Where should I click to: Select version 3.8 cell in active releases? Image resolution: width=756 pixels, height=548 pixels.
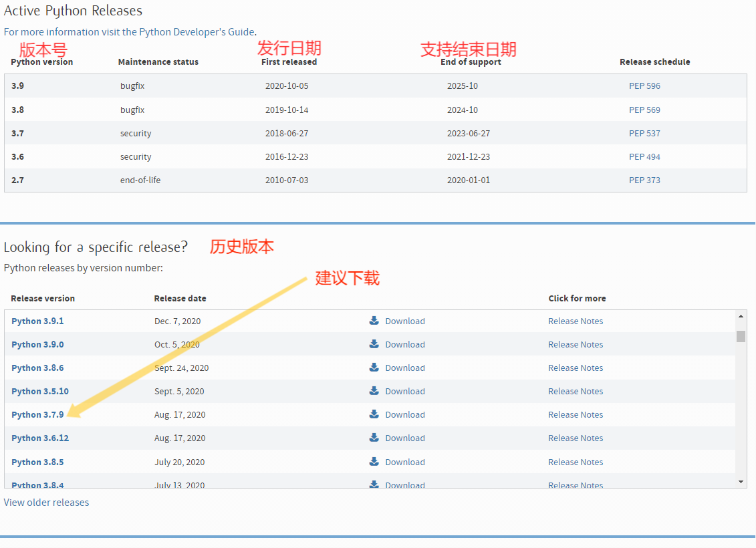coord(17,110)
